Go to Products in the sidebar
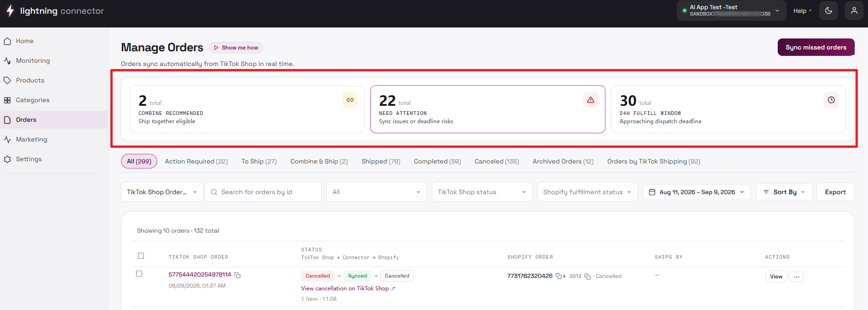 [x=54, y=81]
